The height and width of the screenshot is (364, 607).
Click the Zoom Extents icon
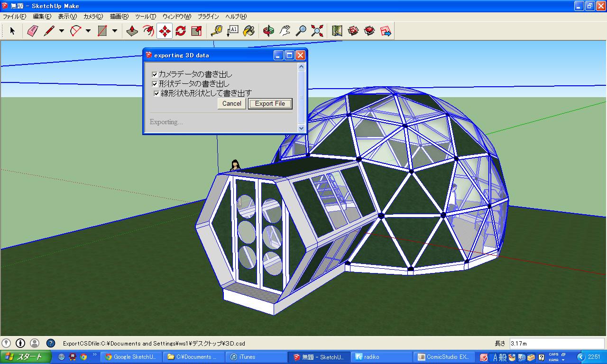coord(317,31)
